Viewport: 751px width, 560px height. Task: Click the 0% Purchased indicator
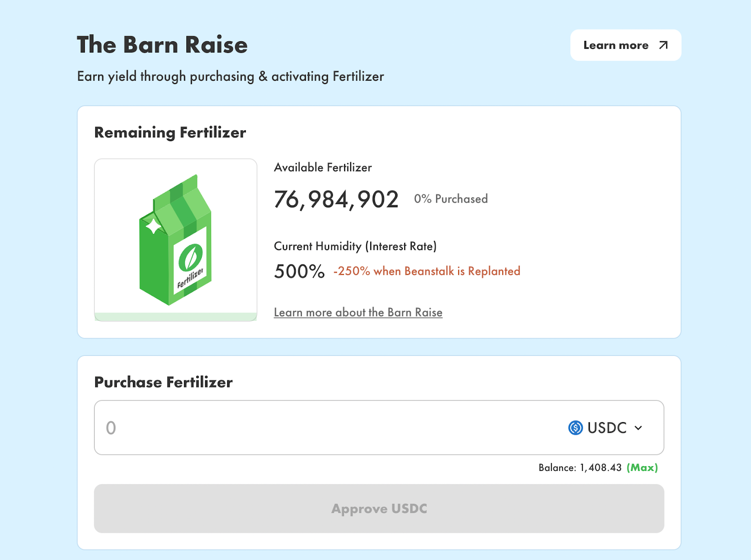point(451,199)
